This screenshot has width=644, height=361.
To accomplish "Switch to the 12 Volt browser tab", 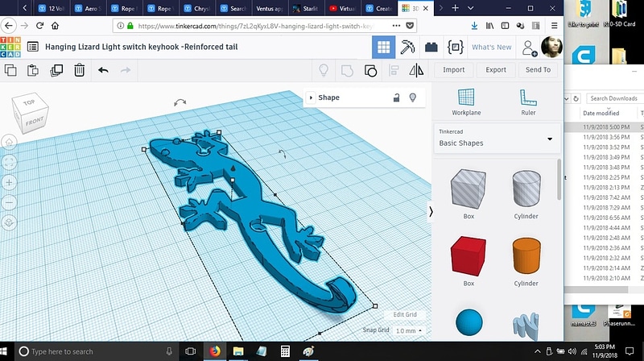I will click(x=52, y=8).
